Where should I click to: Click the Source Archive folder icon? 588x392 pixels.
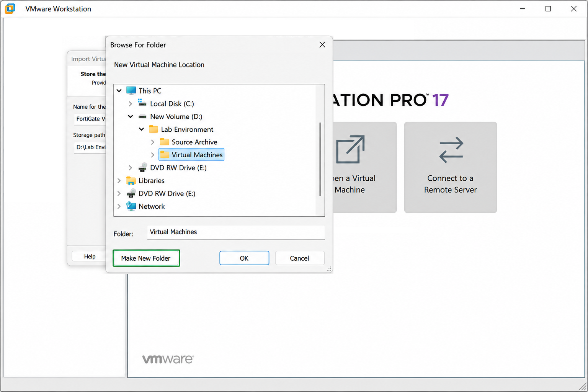tap(165, 142)
